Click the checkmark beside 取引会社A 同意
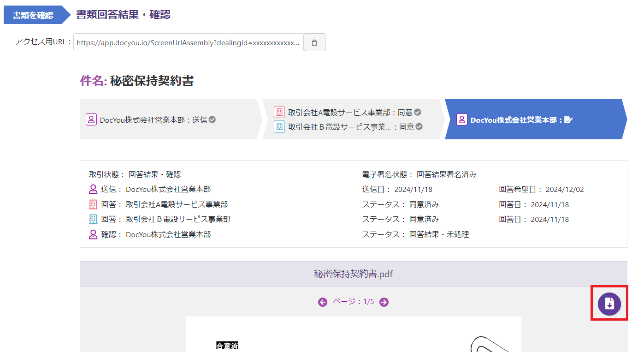The width and height of the screenshot is (644, 352). 418,112
